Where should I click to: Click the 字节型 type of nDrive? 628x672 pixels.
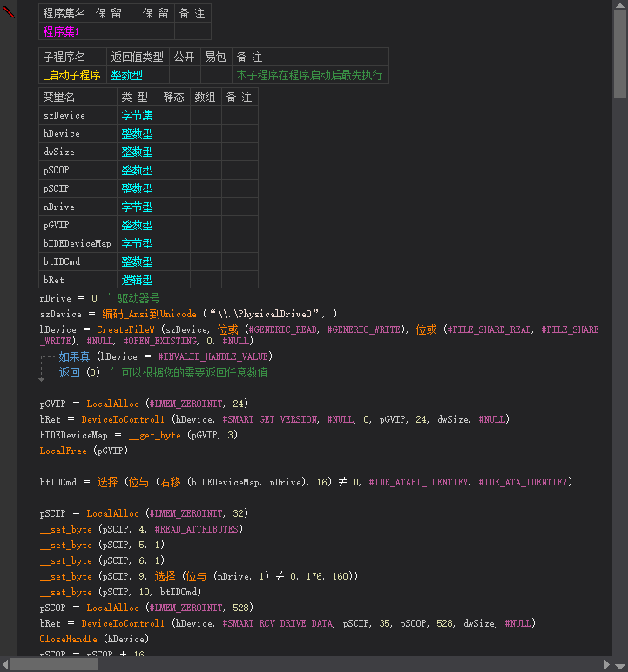coord(138,207)
